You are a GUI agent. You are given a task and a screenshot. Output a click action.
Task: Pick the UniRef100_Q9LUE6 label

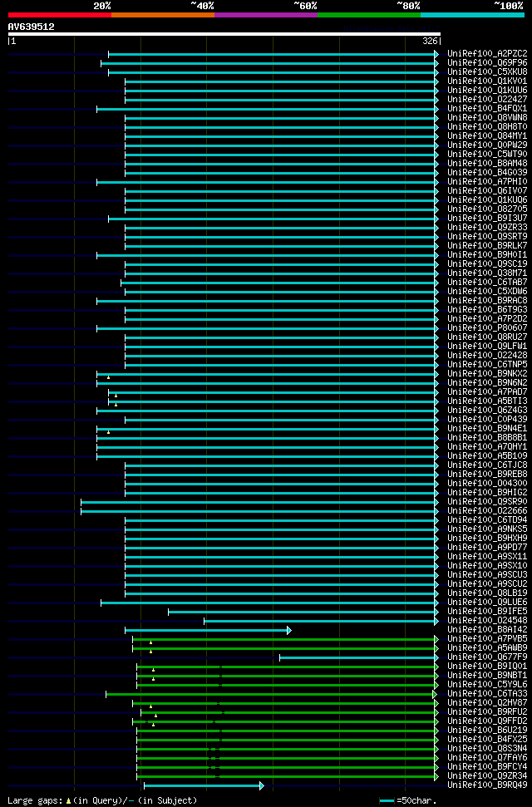[x=487, y=603]
